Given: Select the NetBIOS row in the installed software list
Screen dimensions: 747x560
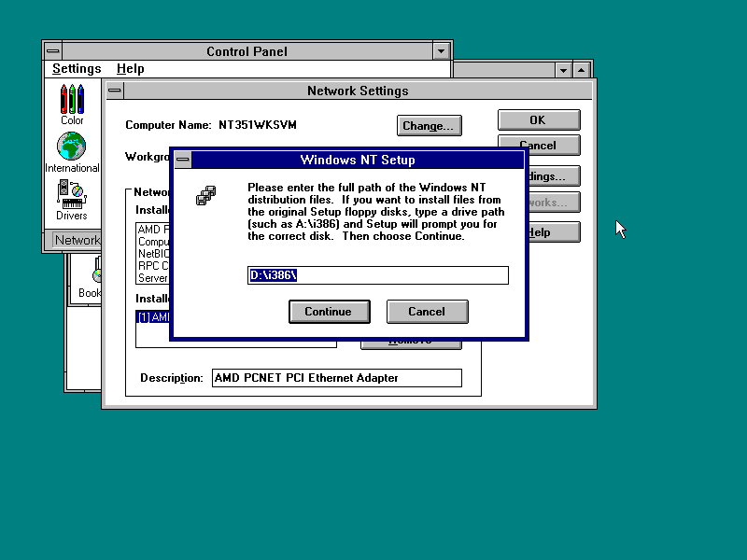Looking at the screenshot, I should point(153,254).
